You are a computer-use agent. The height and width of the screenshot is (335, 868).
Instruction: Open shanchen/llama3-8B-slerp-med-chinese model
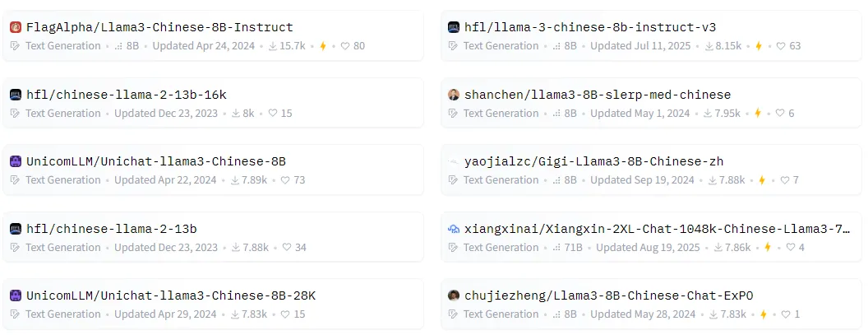click(598, 95)
